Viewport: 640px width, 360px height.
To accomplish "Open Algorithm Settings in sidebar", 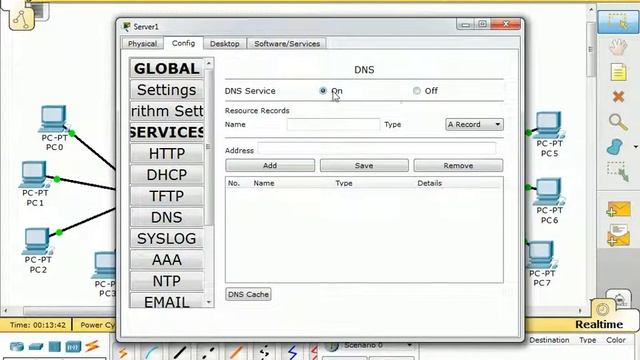I will 167,111.
